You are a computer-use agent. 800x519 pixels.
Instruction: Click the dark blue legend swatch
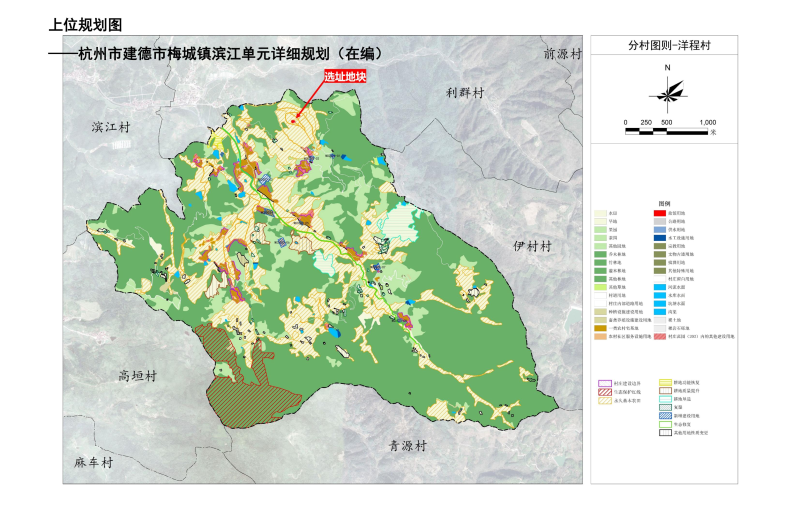tap(661, 238)
